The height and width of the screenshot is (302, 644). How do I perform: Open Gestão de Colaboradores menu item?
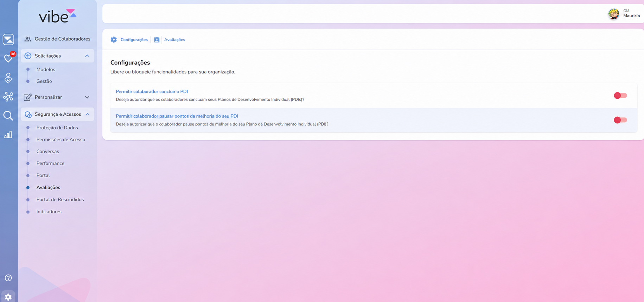pos(57,39)
